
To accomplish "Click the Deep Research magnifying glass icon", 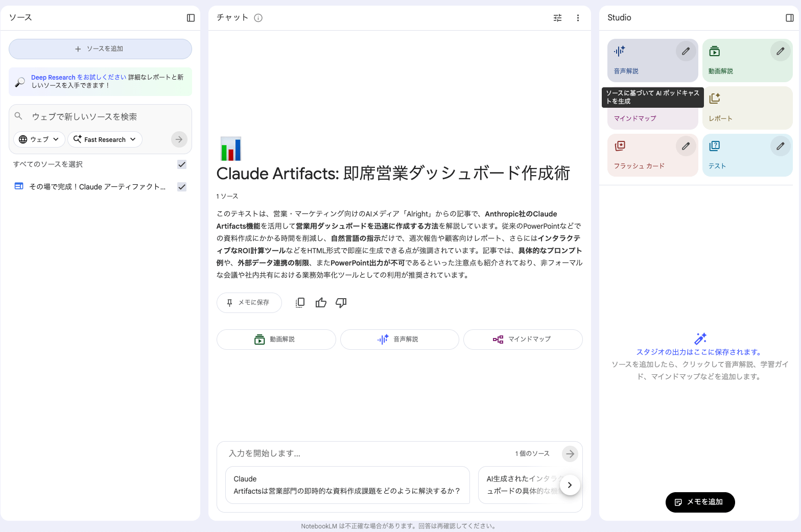I will tap(20, 82).
